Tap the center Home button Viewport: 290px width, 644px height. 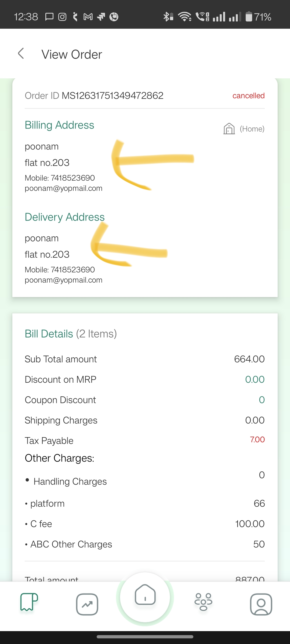point(145,597)
